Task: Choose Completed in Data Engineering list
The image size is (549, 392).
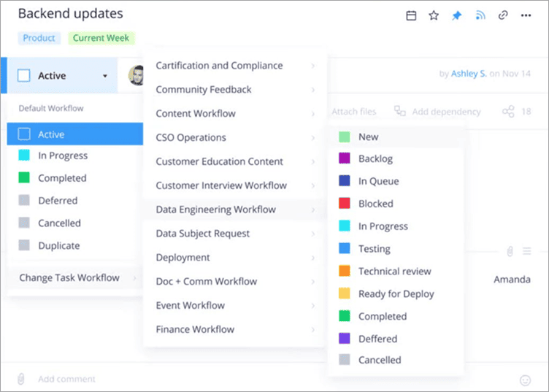Action: [396, 316]
